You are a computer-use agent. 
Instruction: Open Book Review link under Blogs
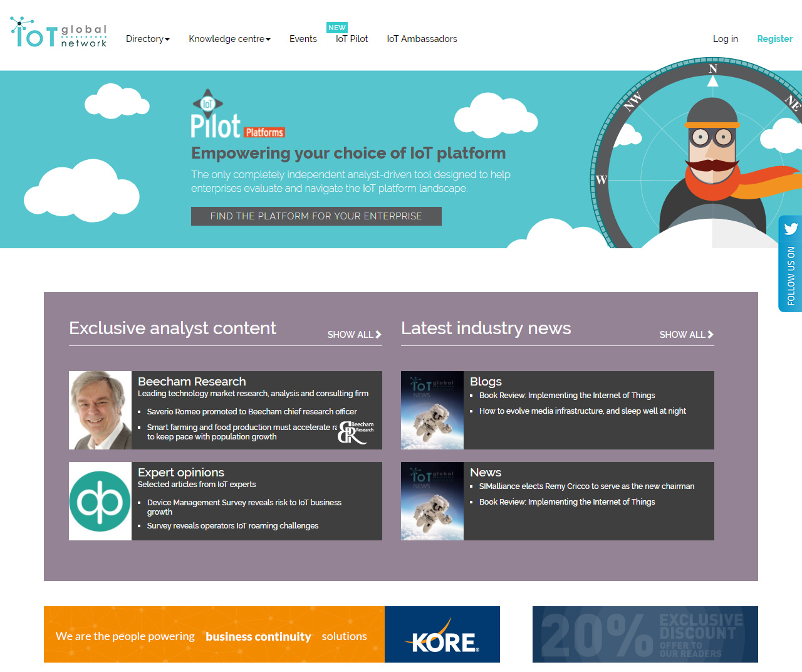click(x=567, y=396)
